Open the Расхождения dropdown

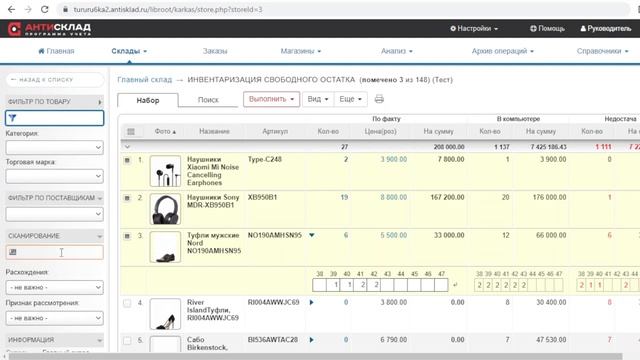(x=54, y=287)
